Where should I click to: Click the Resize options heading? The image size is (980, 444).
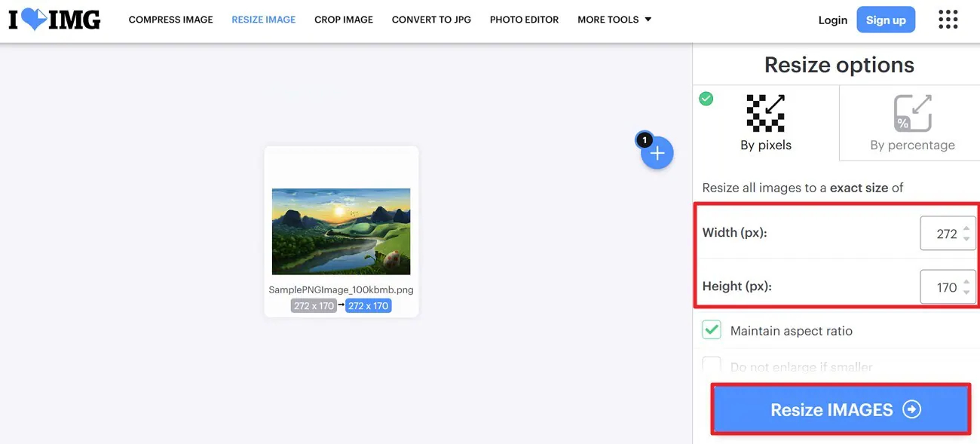pyautogui.click(x=839, y=65)
